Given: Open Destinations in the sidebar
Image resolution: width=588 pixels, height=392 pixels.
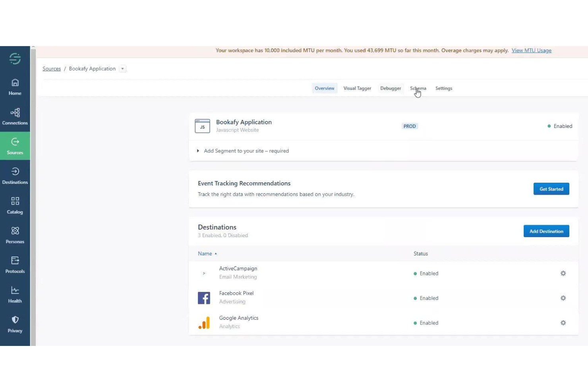Looking at the screenshot, I should tap(15, 176).
